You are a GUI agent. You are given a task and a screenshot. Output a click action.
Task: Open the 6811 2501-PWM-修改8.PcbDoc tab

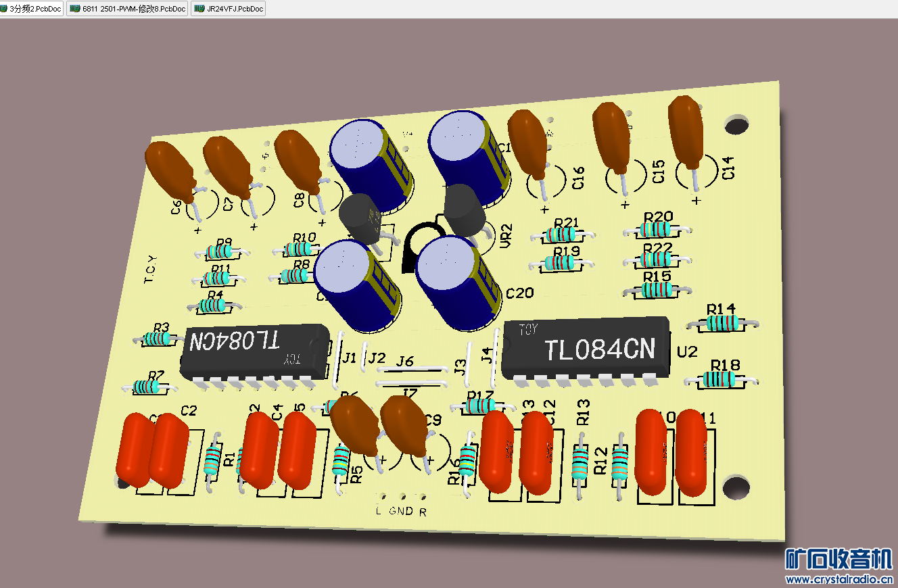(x=127, y=9)
